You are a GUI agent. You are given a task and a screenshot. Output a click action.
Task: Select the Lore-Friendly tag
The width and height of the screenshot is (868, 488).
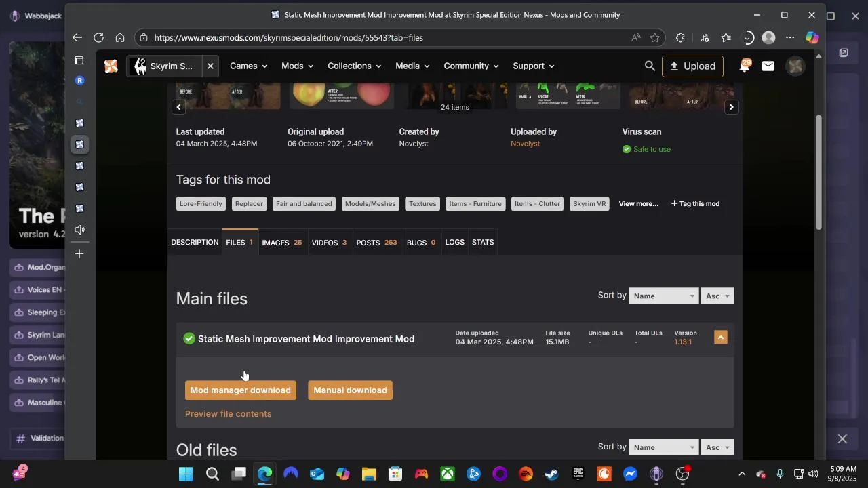coord(201,204)
